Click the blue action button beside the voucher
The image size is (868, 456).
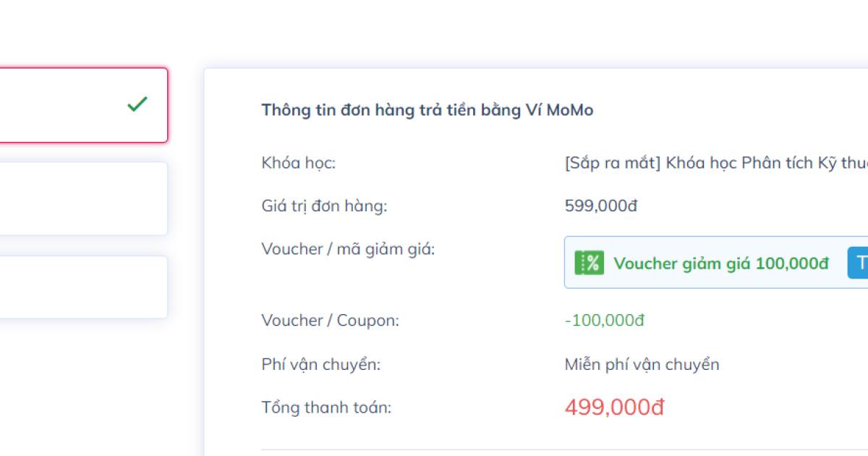(x=859, y=263)
